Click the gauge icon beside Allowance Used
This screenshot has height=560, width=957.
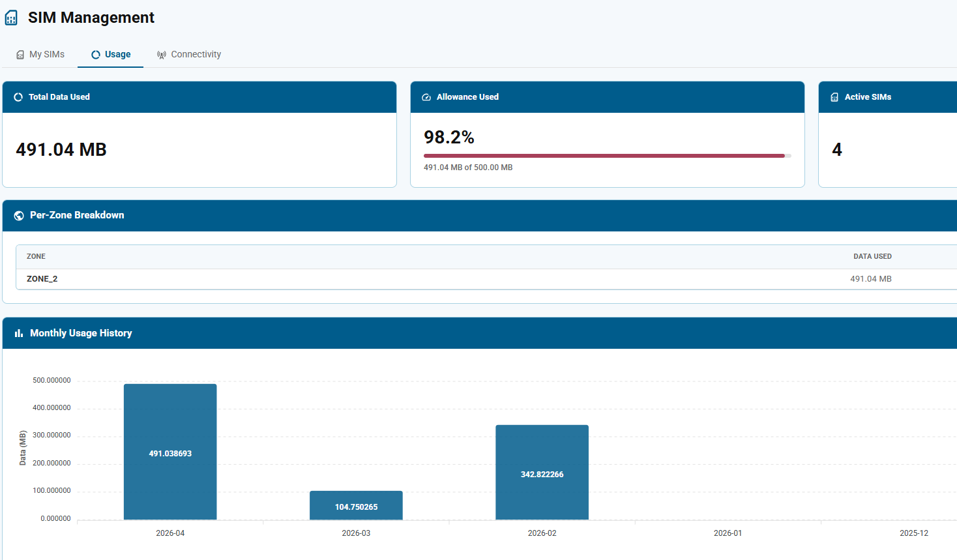click(426, 96)
